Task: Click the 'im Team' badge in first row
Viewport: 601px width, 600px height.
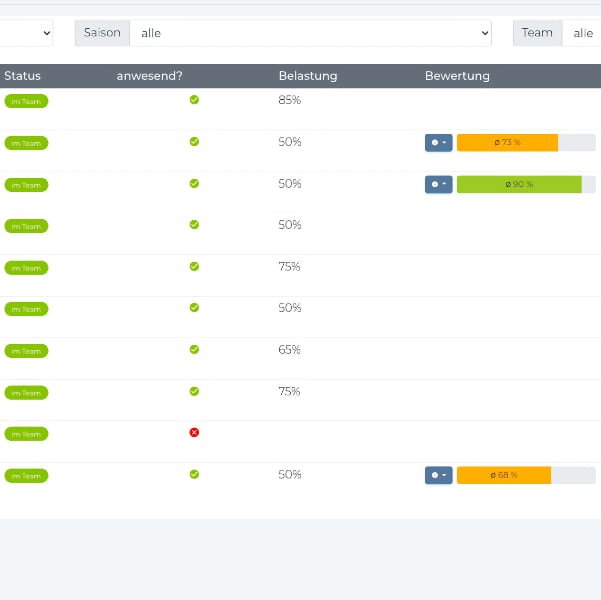Action: (26, 101)
